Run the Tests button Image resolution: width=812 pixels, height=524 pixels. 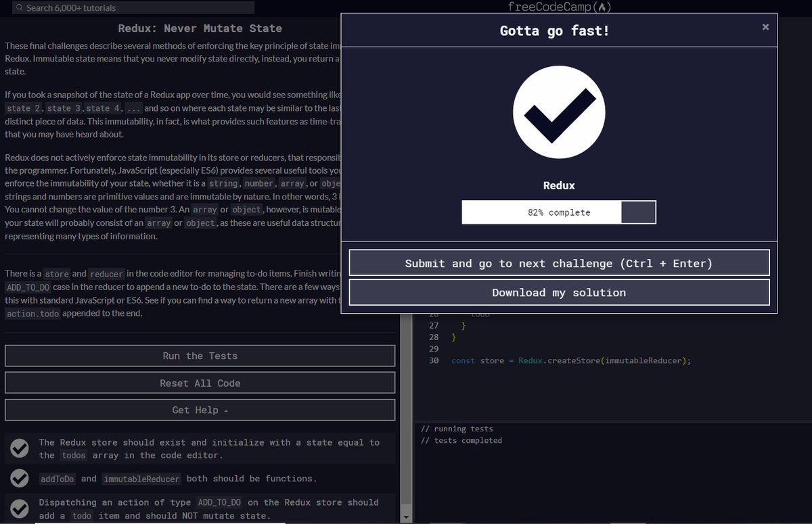[200, 356]
